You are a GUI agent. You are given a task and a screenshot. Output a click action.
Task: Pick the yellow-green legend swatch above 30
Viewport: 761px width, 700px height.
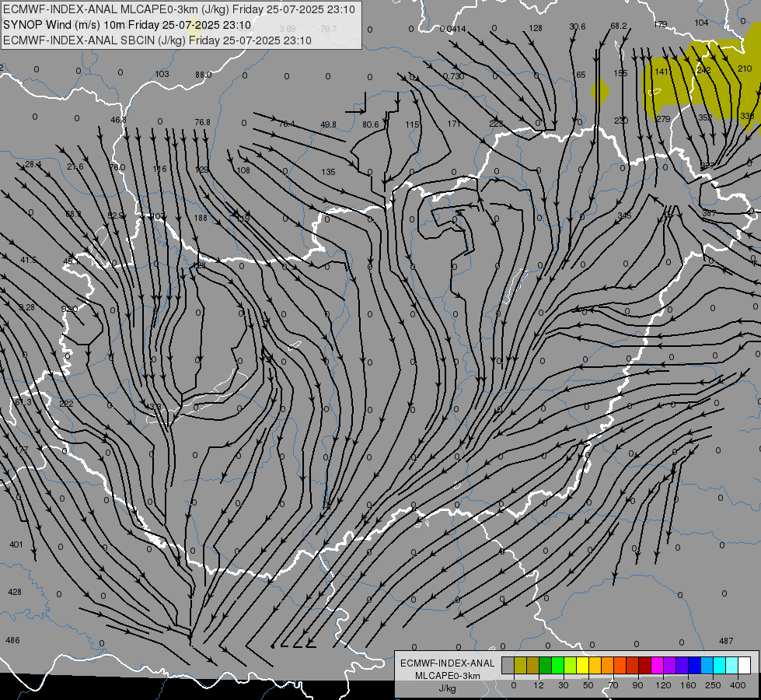[571, 666]
